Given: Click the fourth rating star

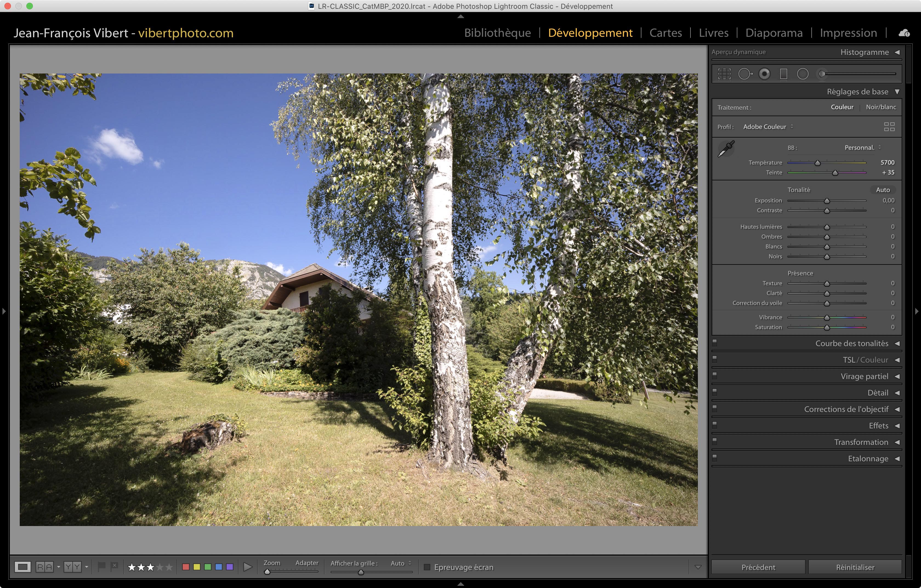Looking at the screenshot, I should coord(160,567).
